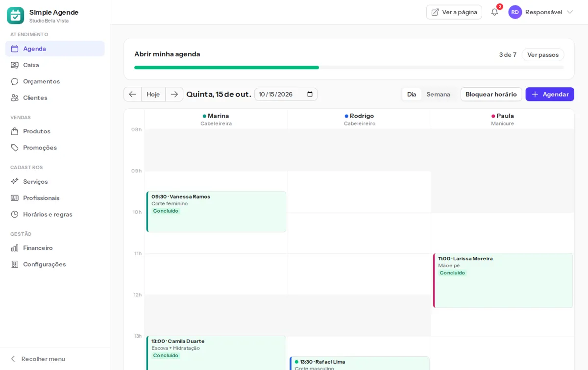Open Promoções tag icon in sidebar
Screen dimensions: 588x370
pos(15,148)
